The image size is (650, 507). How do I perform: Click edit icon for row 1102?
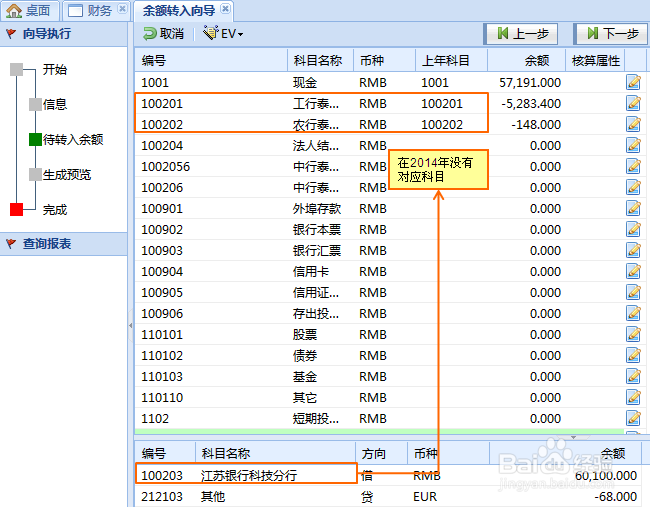coord(633,418)
